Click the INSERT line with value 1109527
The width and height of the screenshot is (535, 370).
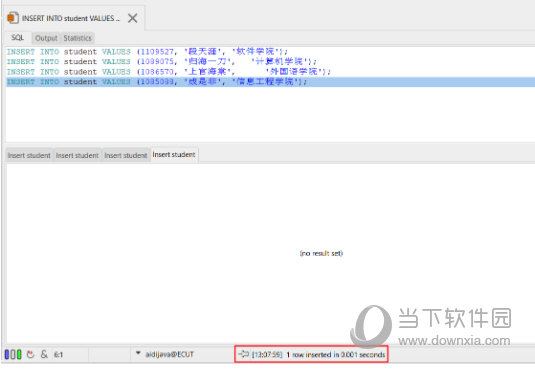tap(147, 52)
